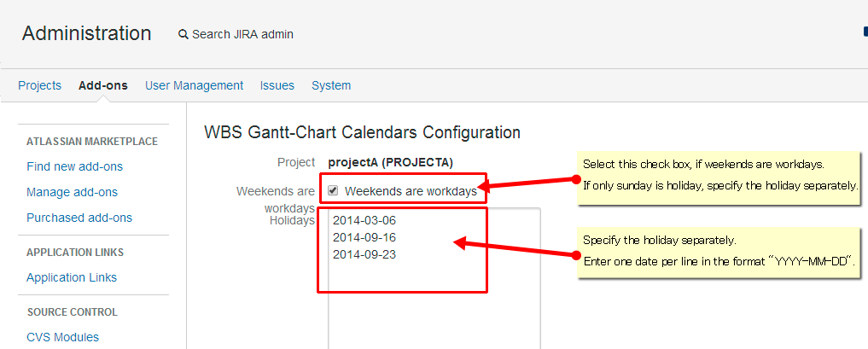Place cursor on holiday line 2014-03-06
Image resolution: width=868 pixels, height=349 pixels.
pos(364,220)
